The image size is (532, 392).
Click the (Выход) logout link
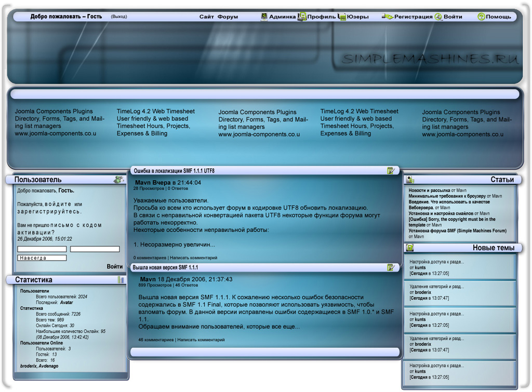119,17
